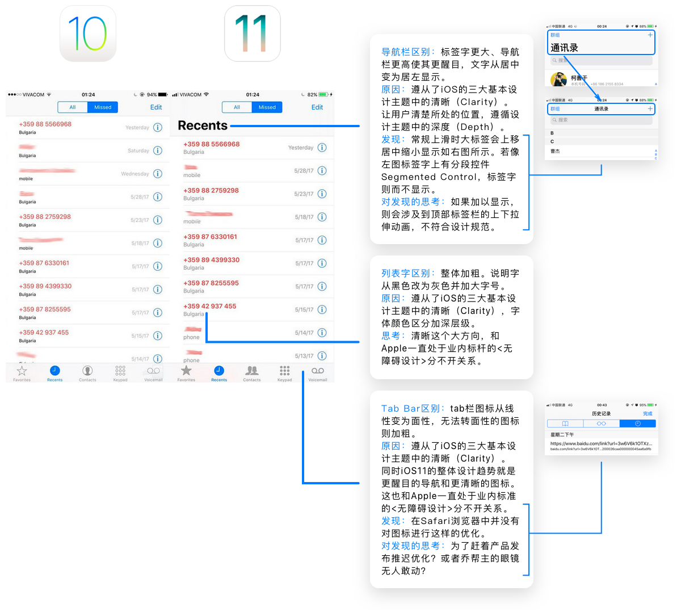This screenshot has height=616, width=681.
Task: Tap Edit on iOS 10 Recents screen
Action: [156, 107]
